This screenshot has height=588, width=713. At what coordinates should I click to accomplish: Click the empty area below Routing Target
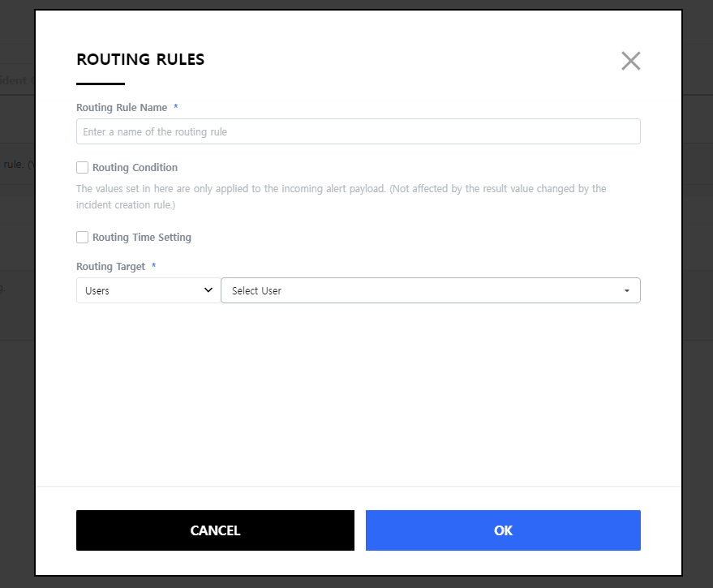click(x=357, y=389)
